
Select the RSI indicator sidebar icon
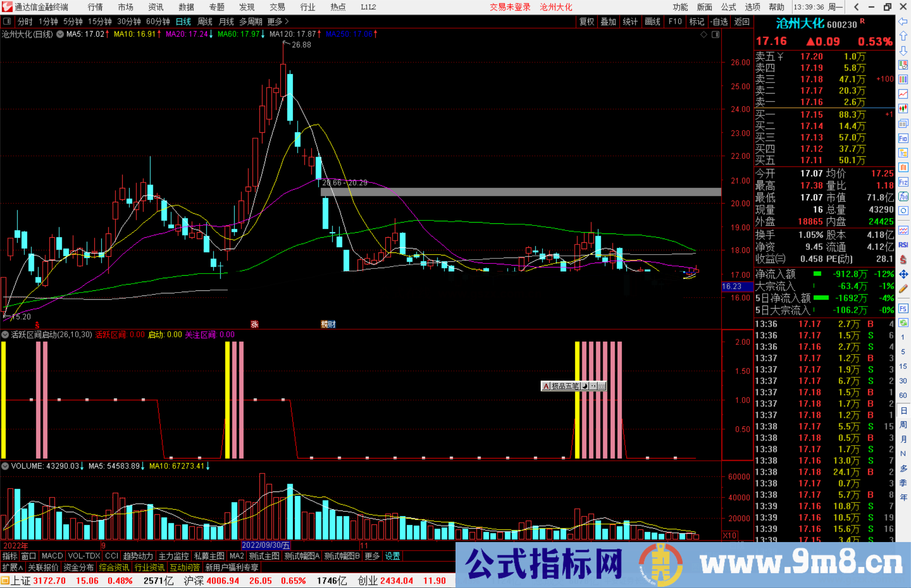(903, 245)
